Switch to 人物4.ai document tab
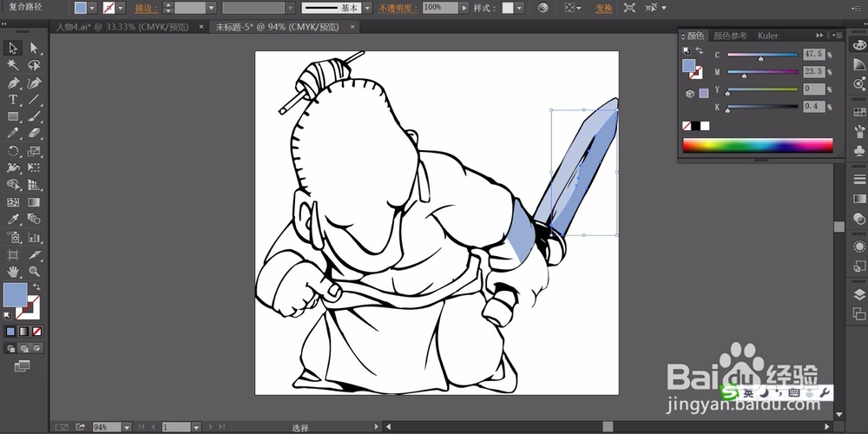 (122, 27)
